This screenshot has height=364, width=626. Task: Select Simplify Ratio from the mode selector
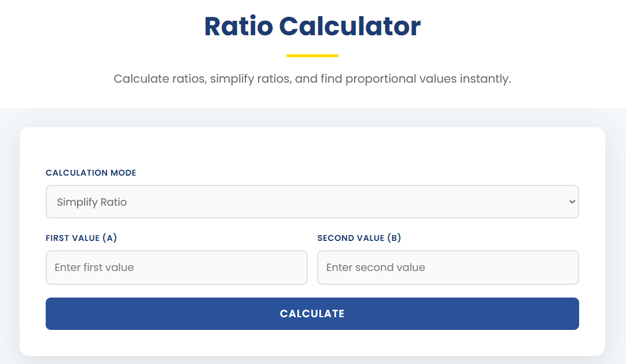click(312, 202)
